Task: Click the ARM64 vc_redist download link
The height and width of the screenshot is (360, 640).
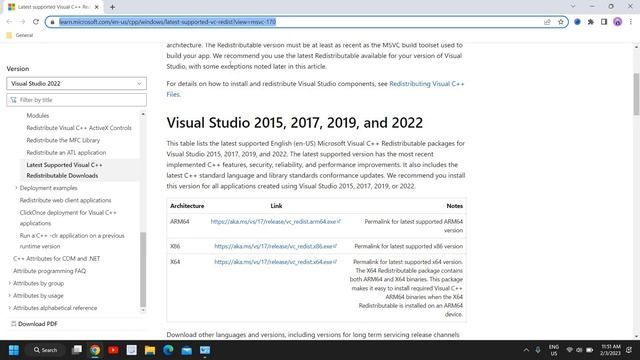Action: (276, 222)
